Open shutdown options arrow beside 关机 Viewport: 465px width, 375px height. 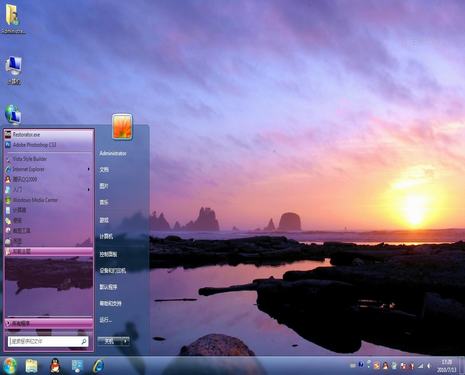click(125, 341)
